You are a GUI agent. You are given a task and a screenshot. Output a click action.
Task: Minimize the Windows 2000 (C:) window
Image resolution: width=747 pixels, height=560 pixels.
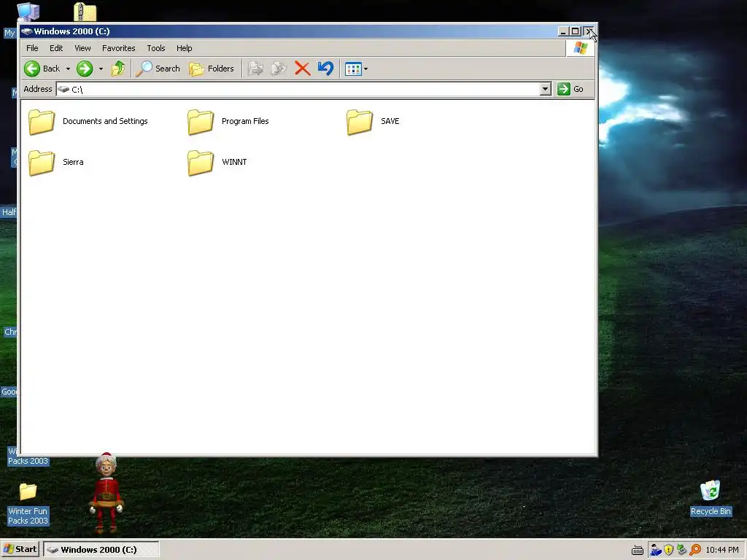coord(563,31)
